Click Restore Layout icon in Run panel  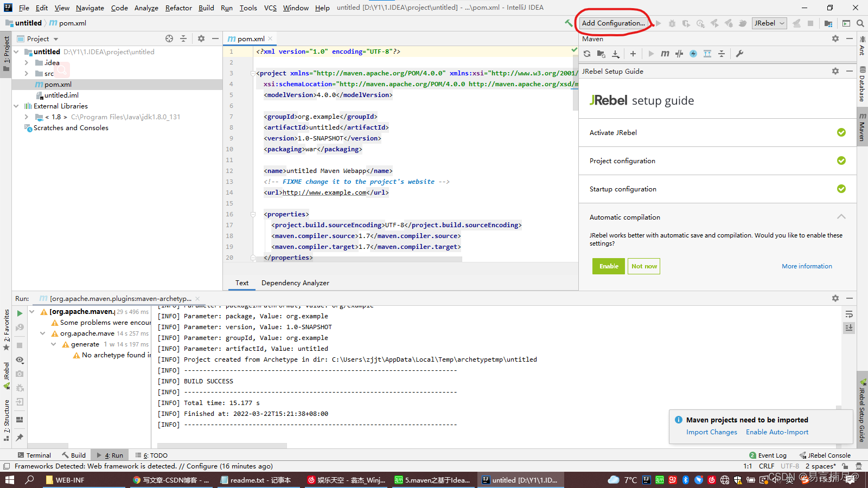[20, 420]
